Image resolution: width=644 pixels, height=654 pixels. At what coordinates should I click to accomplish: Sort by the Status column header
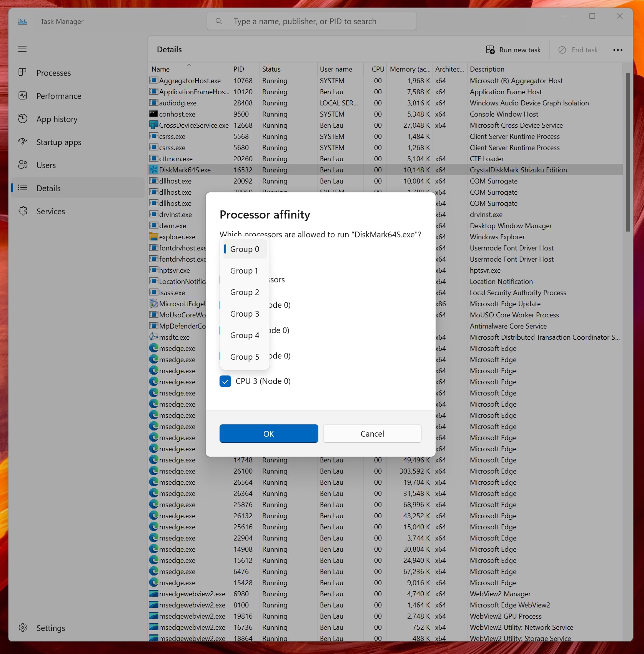[x=288, y=69]
